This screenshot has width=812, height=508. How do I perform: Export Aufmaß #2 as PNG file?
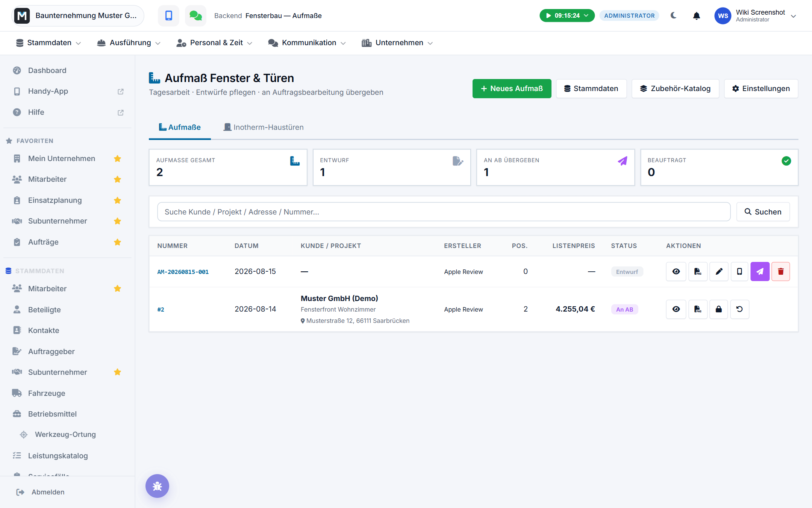pyautogui.click(x=698, y=309)
